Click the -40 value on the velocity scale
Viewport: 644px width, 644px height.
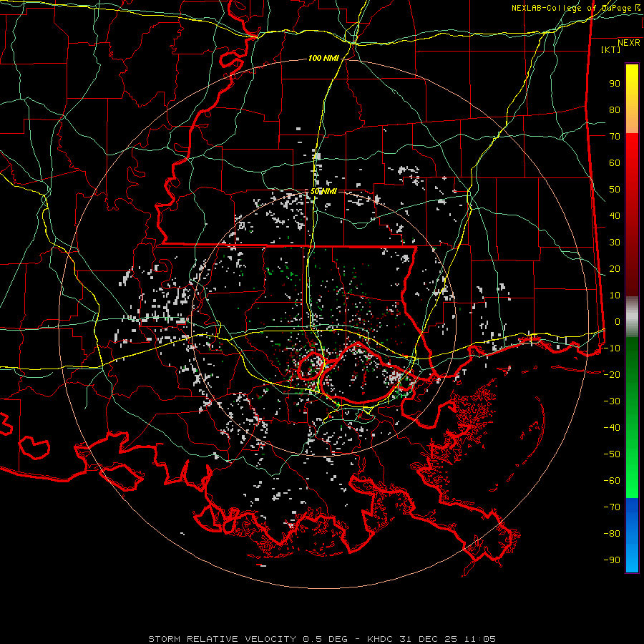[x=612, y=428]
